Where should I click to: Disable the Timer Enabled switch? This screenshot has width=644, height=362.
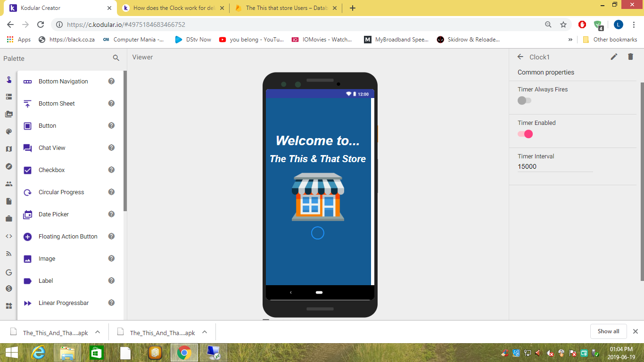[525, 134]
